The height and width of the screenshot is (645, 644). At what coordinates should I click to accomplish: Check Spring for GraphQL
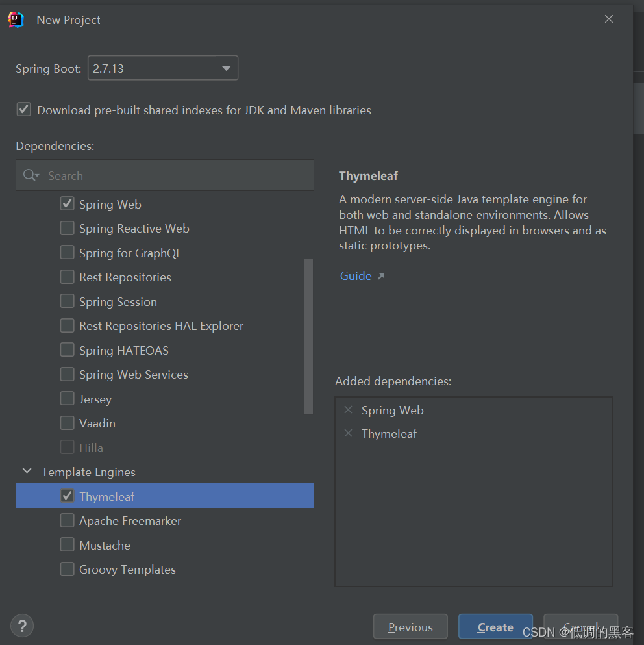[67, 252]
